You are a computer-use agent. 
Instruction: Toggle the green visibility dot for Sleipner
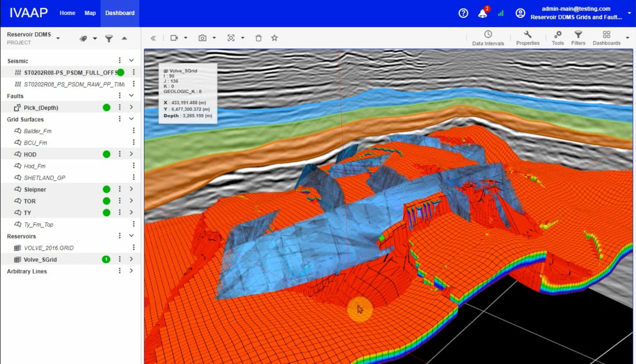[x=106, y=189]
